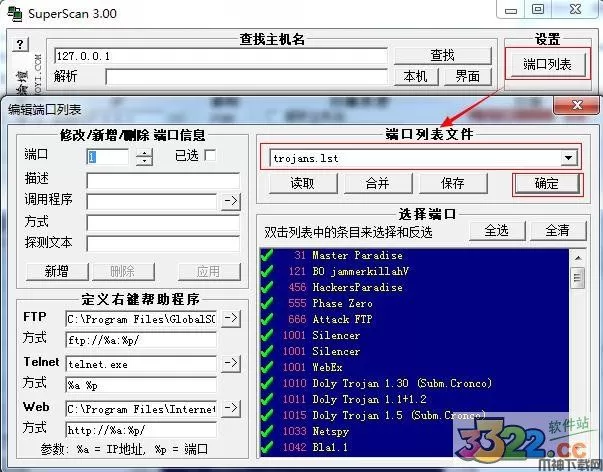603x472 pixels.
Task: Click the 探测文本 probe text field
Action: point(163,244)
